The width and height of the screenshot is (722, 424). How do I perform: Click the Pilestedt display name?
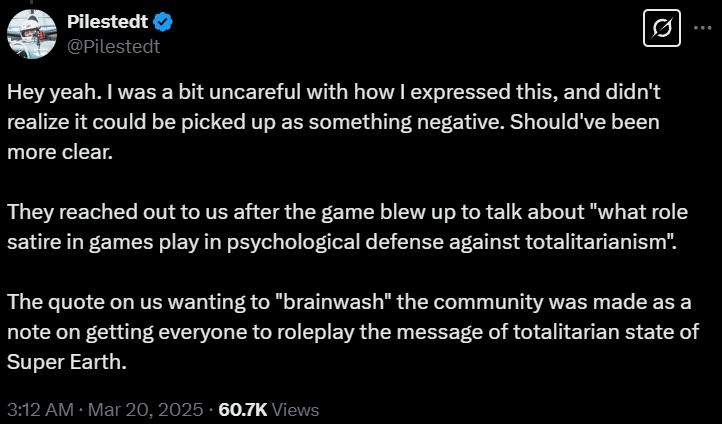pyautogui.click(x=110, y=22)
